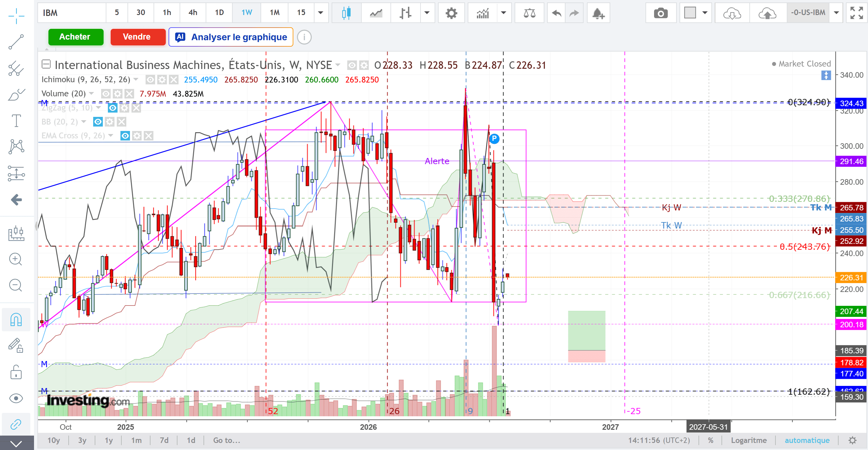Toggle Volume indicator visibility
Viewport: 868px width, 450px height.
pyautogui.click(x=106, y=94)
